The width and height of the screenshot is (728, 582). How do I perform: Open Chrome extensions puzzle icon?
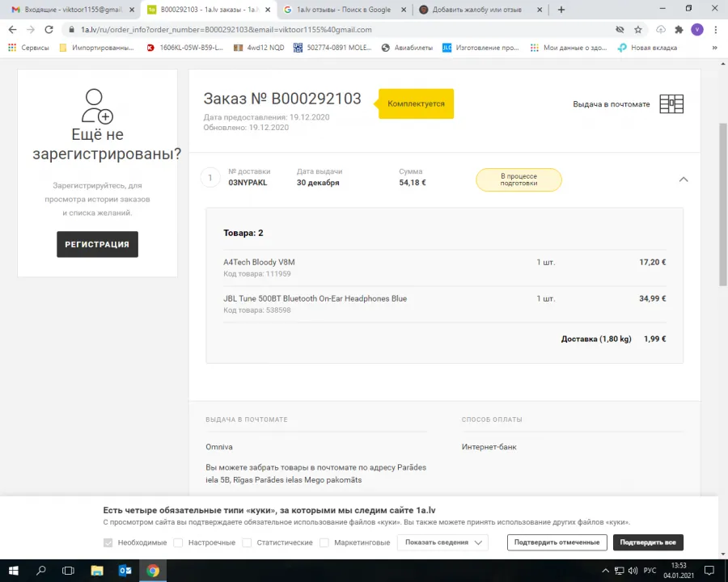[679, 30]
